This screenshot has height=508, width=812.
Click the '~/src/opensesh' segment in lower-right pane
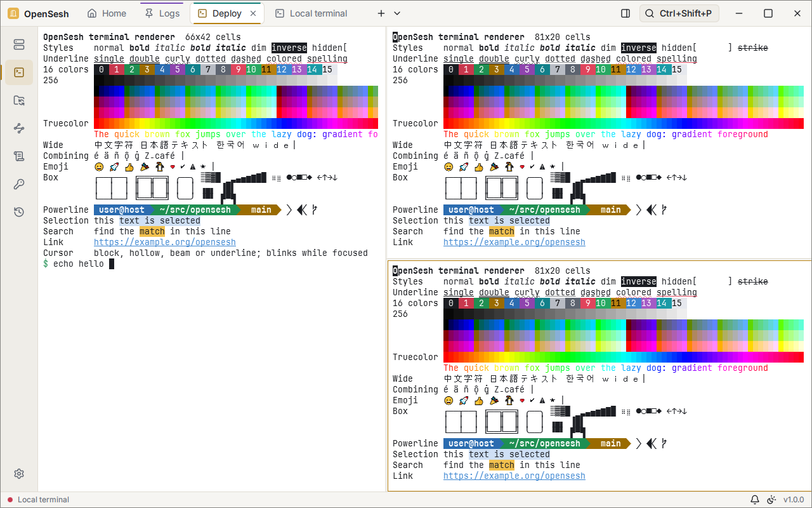click(x=545, y=443)
